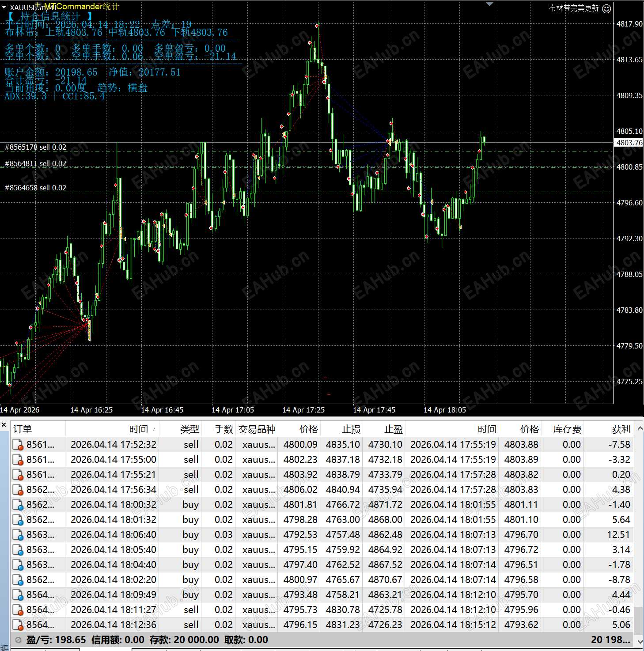Sort by the 交易品种 symbol column header
This screenshot has height=651, width=644.
(257, 429)
